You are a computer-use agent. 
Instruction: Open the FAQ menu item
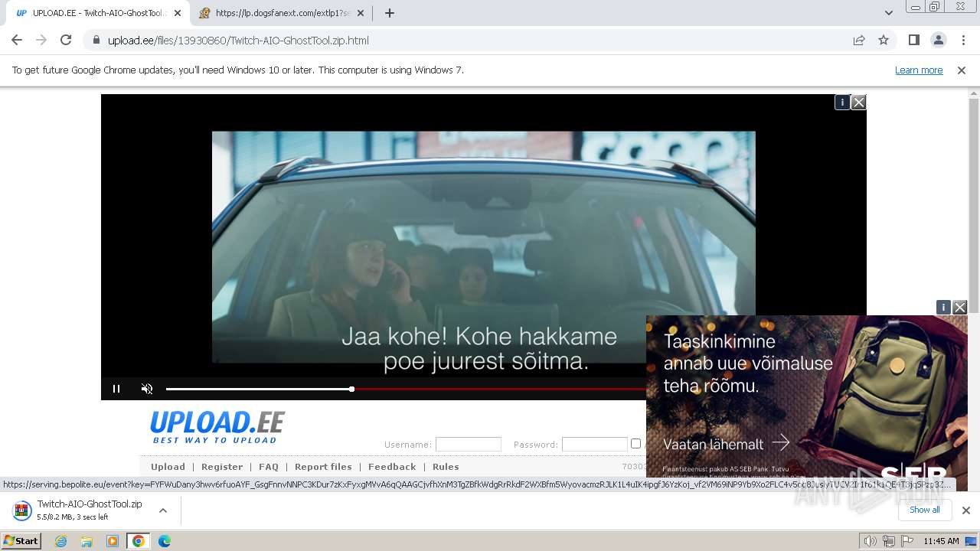(x=269, y=467)
